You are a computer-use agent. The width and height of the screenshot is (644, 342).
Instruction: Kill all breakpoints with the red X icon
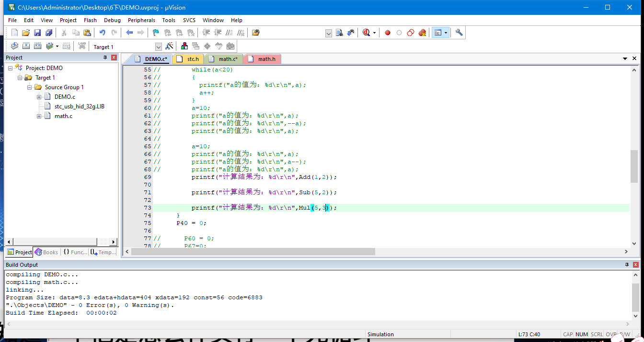coord(422,33)
